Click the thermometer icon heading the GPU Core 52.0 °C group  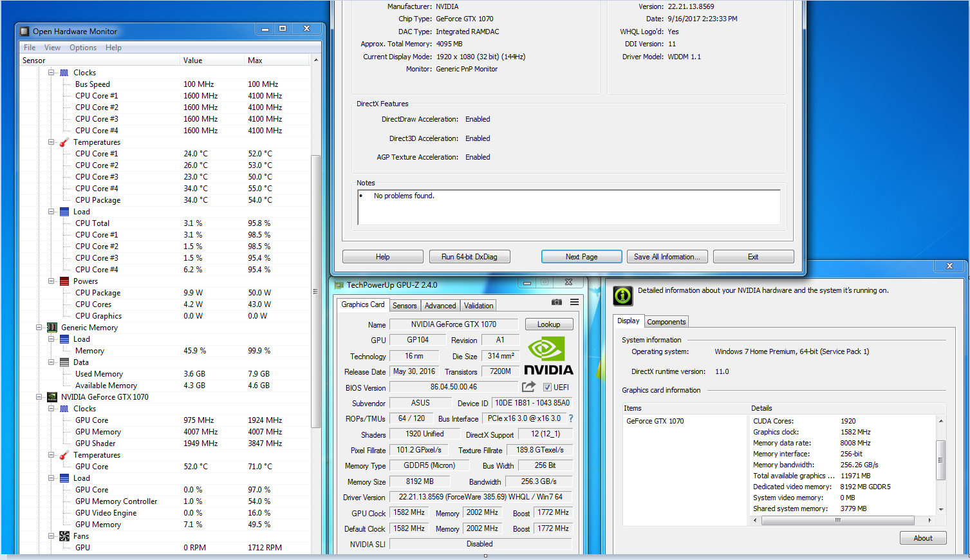point(64,455)
